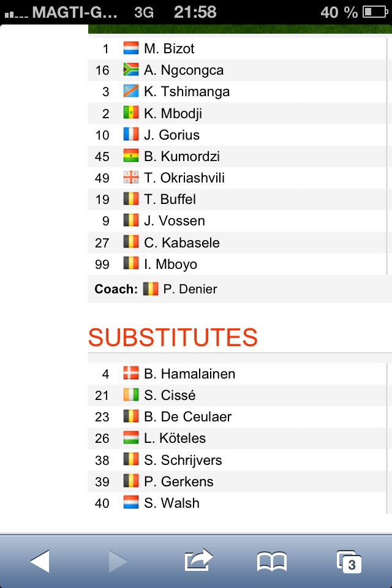Tap the South African flag beside A. Ngcongca

tap(131, 70)
